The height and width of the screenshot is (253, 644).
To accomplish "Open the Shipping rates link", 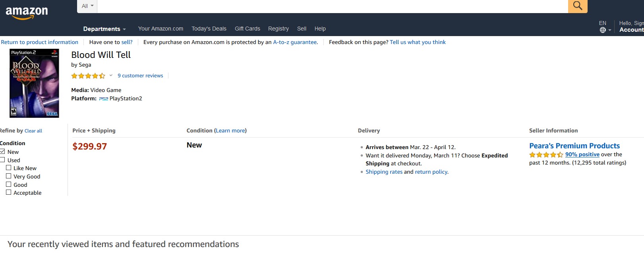I will point(384,172).
